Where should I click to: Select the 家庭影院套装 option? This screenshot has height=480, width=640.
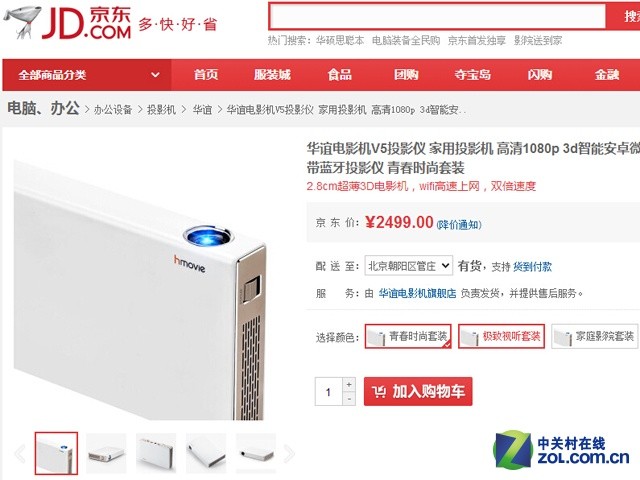tap(595, 336)
